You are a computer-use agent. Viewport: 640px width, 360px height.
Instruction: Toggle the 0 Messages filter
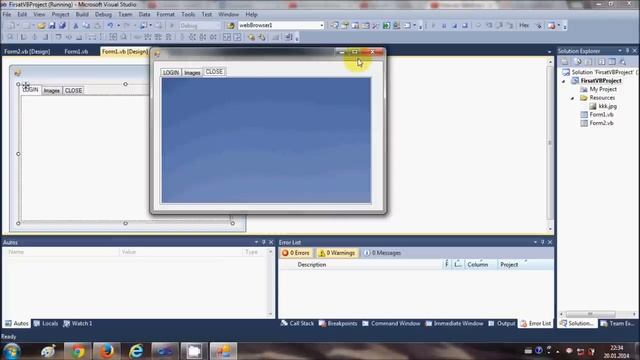(382, 253)
